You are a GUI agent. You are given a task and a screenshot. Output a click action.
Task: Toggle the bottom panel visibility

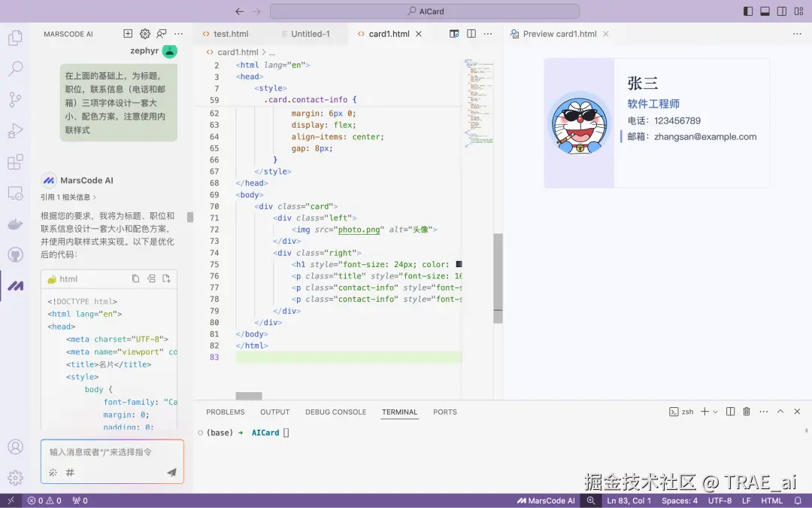click(765, 11)
